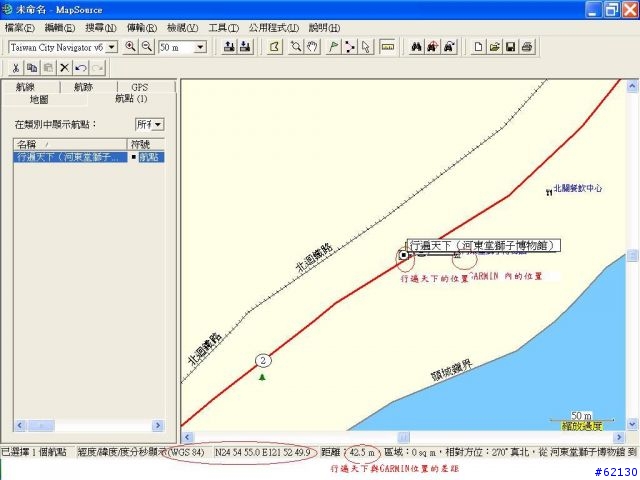Undo the last action
Screen dimensions: 640x480
(x=81, y=68)
